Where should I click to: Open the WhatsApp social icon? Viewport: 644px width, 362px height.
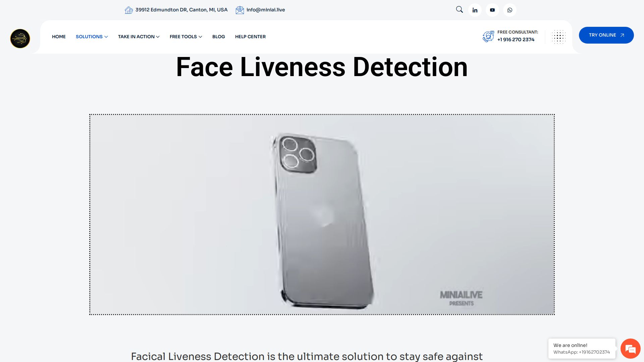[x=510, y=10]
